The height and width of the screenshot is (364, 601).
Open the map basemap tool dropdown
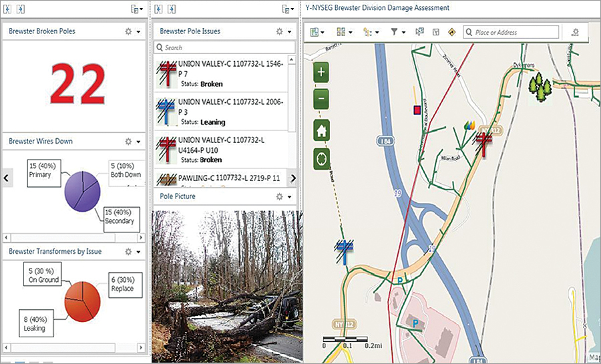pos(317,32)
